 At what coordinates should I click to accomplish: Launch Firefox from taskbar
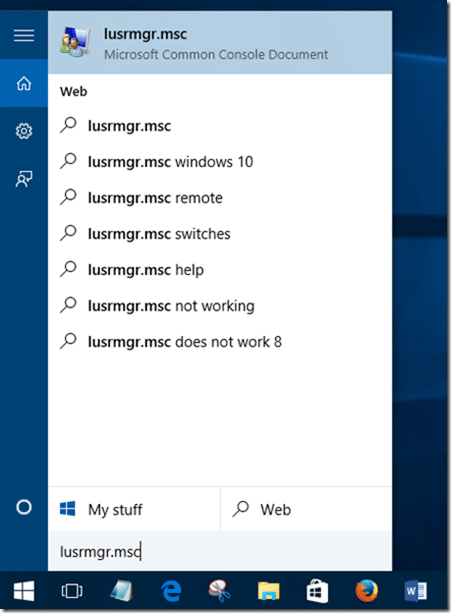tap(366, 591)
